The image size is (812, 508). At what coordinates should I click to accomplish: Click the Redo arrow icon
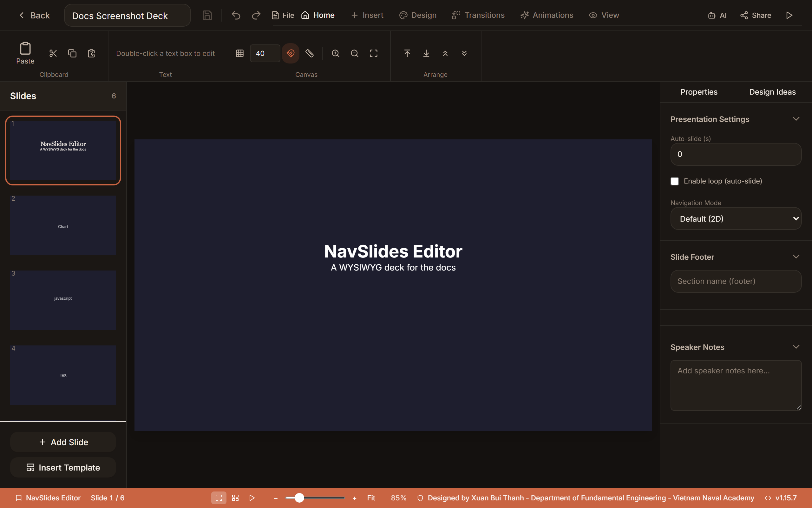point(256,16)
